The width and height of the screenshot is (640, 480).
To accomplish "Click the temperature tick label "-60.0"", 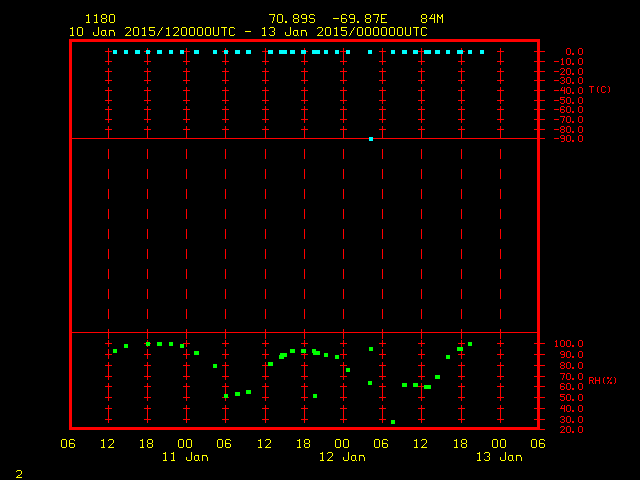I will (569, 110).
